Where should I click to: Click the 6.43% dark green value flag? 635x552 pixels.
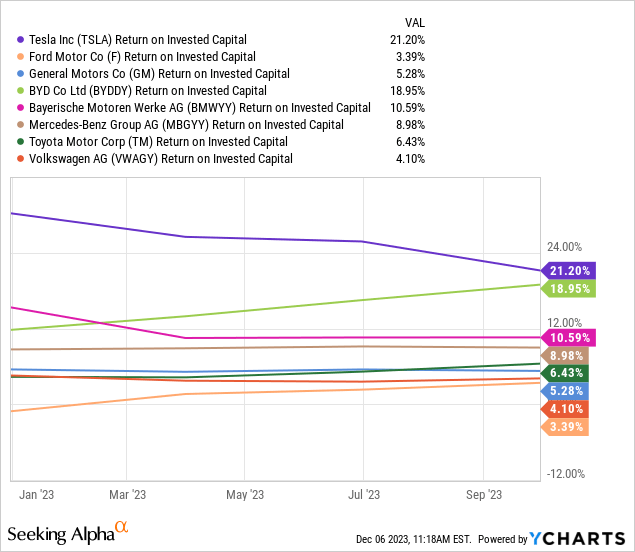(565, 373)
